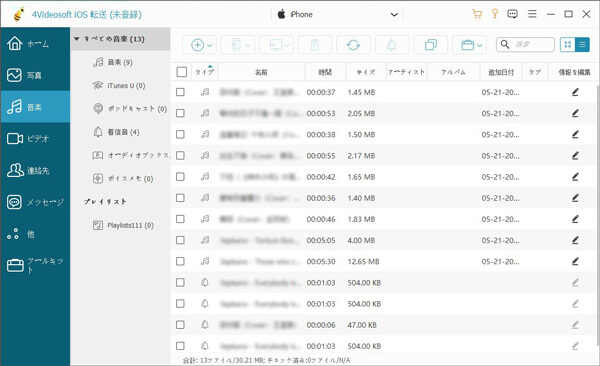
Task: Open the hamburger menu in title bar
Action: coord(532,14)
